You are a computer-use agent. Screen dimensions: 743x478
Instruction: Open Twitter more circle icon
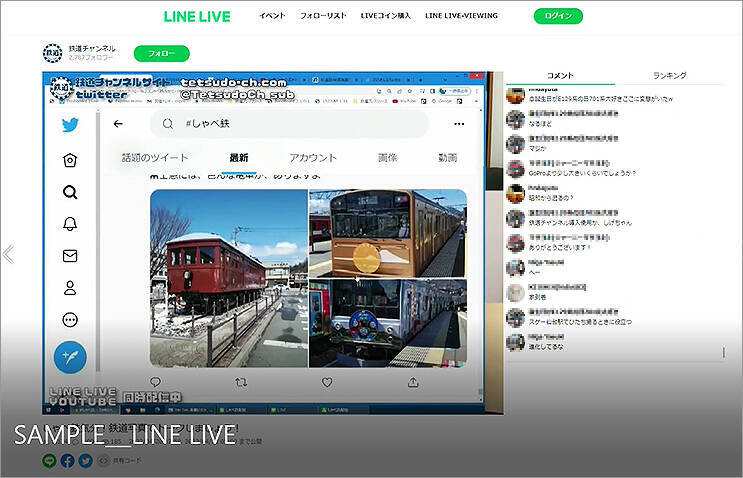70,320
